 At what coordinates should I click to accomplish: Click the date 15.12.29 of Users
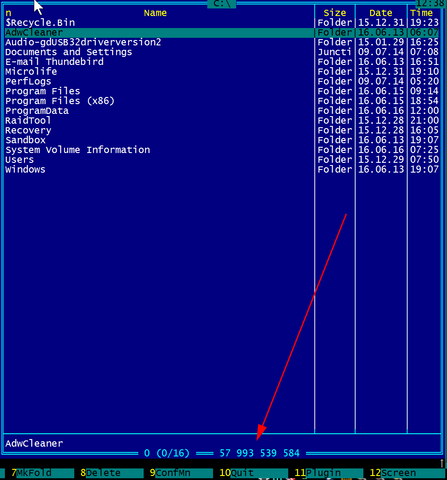[x=381, y=160]
